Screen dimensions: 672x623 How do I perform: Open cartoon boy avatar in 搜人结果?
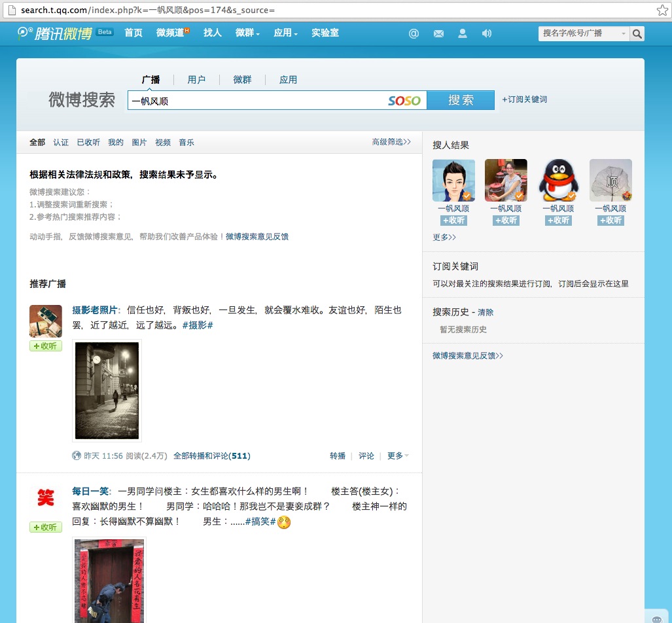tap(453, 180)
